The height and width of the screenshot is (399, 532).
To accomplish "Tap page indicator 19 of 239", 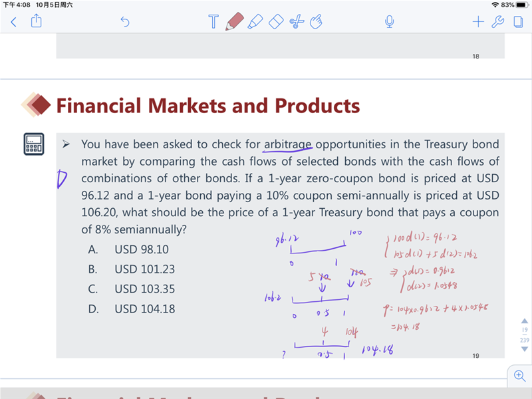I will click(525, 335).
